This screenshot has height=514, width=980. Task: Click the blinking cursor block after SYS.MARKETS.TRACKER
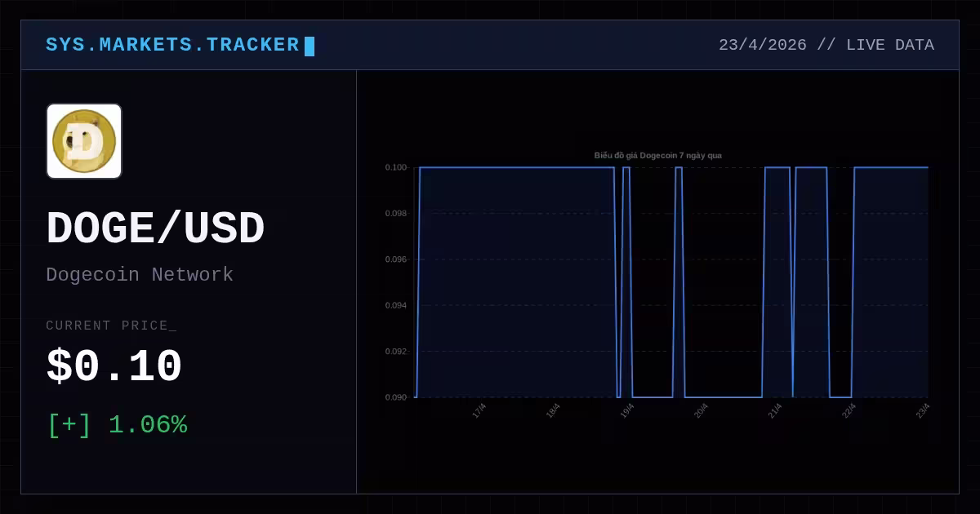tap(310, 46)
